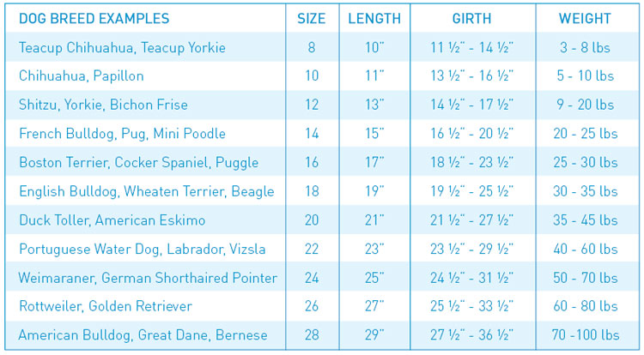Click the DOG BREED EXAMPLES column header
The image size is (644, 355).
click(94, 18)
